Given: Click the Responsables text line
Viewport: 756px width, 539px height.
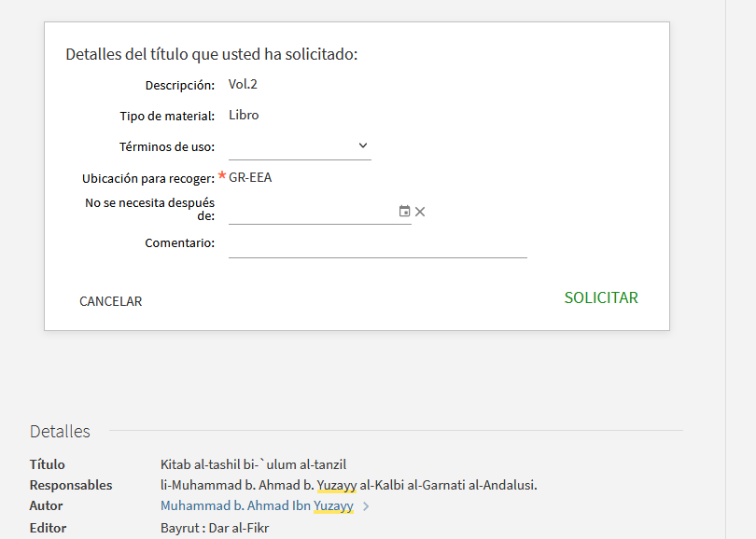Looking at the screenshot, I should tap(348, 485).
